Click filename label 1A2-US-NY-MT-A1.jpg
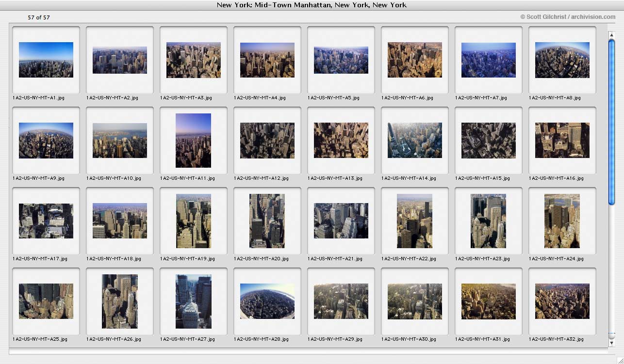 39,98
